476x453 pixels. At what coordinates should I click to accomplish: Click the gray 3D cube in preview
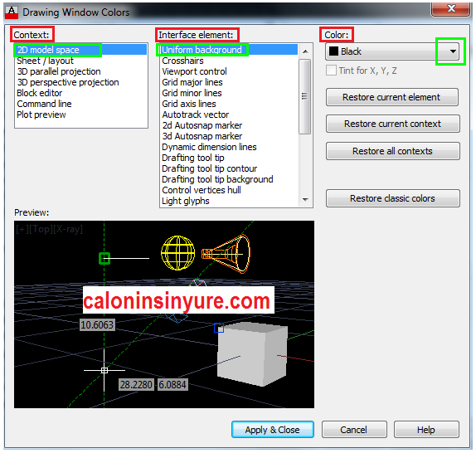pyautogui.click(x=252, y=353)
